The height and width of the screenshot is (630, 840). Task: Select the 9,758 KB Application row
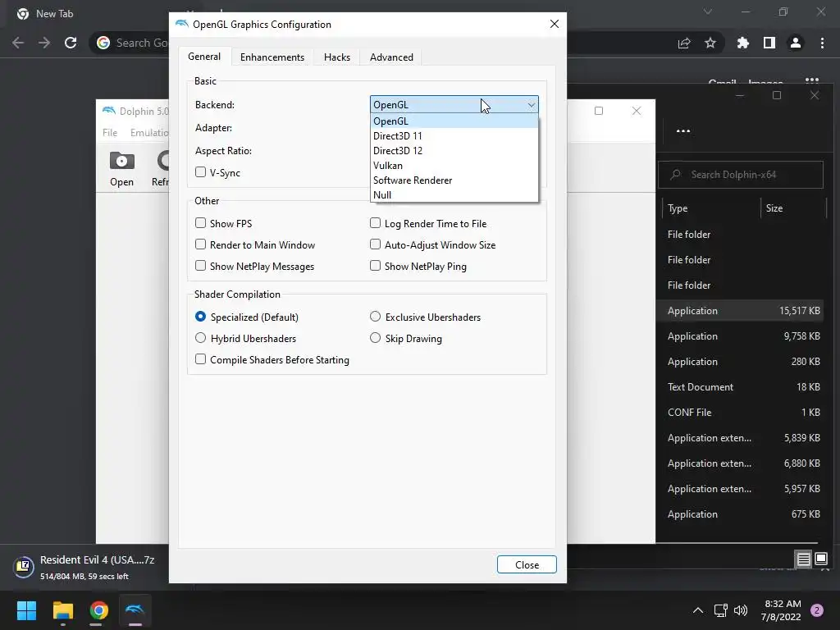tap(741, 336)
